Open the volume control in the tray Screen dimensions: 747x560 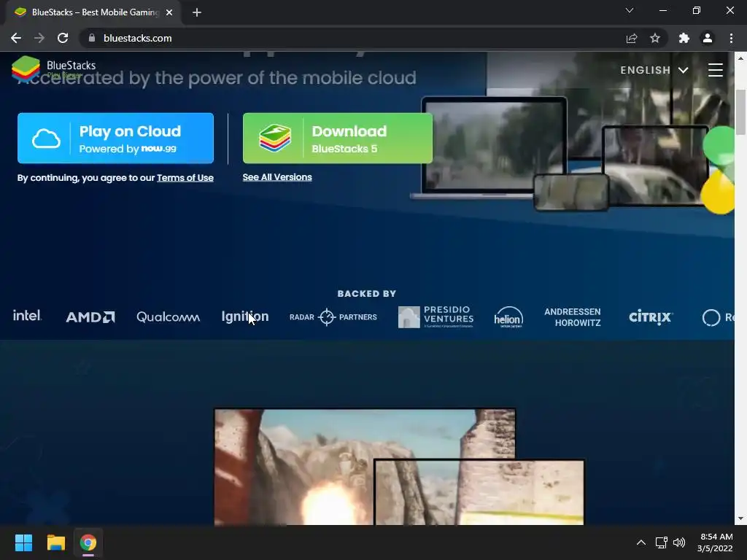click(x=679, y=542)
